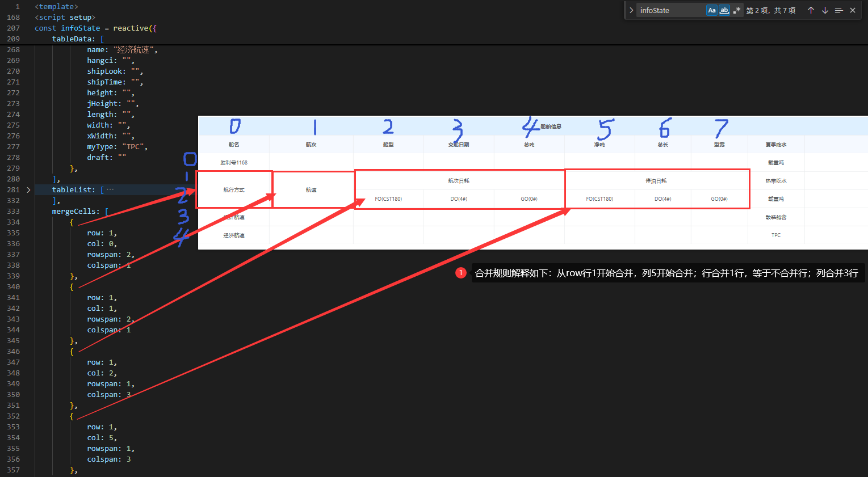Click colspan: 3 on line 356

[x=109, y=459]
